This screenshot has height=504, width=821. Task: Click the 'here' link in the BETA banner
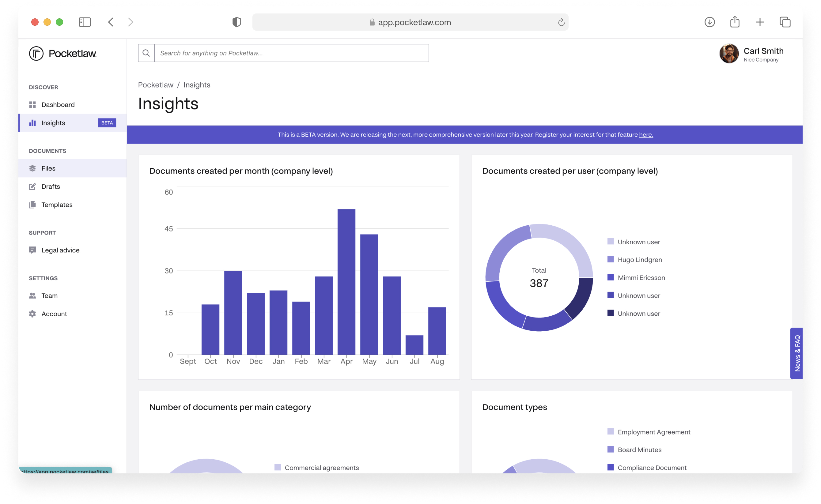[x=645, y=135]
